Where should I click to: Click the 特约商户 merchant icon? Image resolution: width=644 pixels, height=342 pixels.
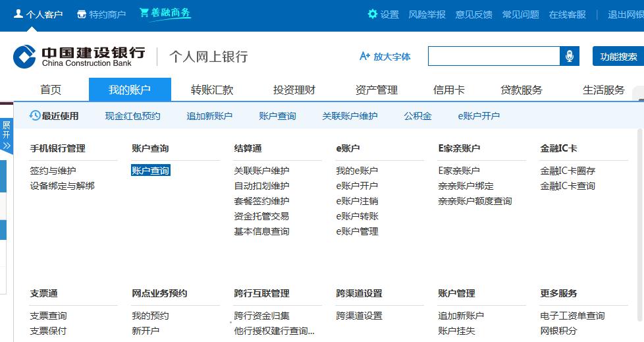(81, 14)
